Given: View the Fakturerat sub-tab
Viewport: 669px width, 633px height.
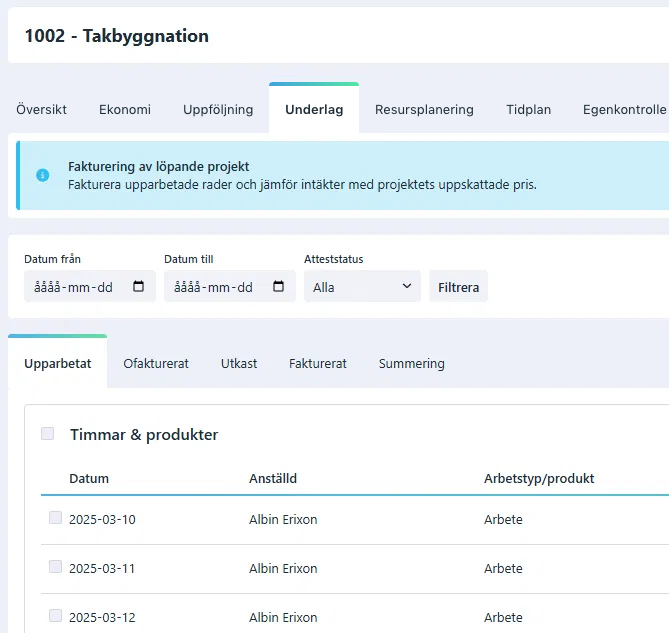Looking at the screenshot, I should (318, 364).
